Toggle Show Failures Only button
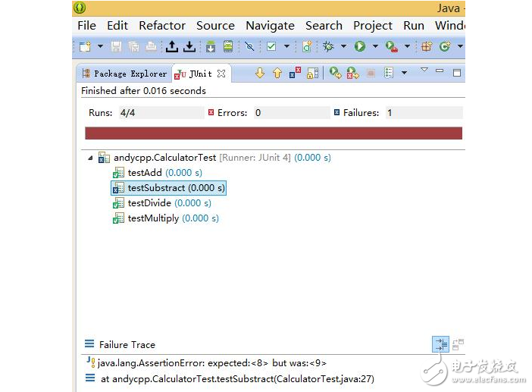The width and height of the screenshot is (532, 392). (296, 74)
